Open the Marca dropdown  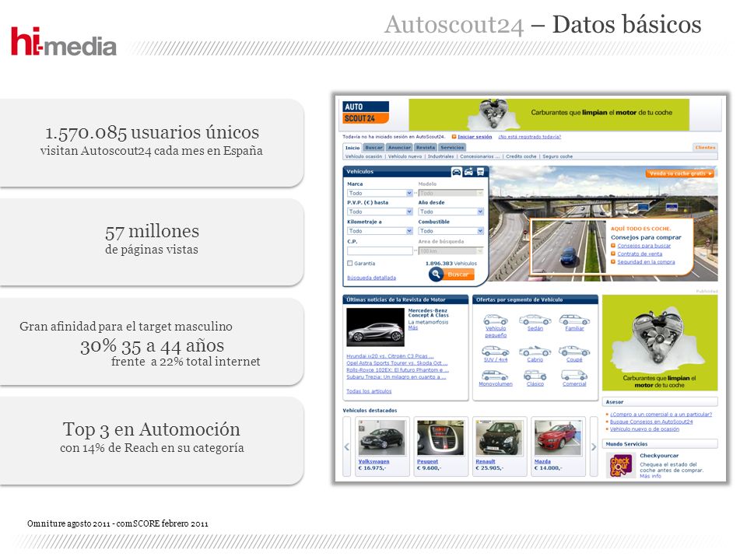coord(380,193)
